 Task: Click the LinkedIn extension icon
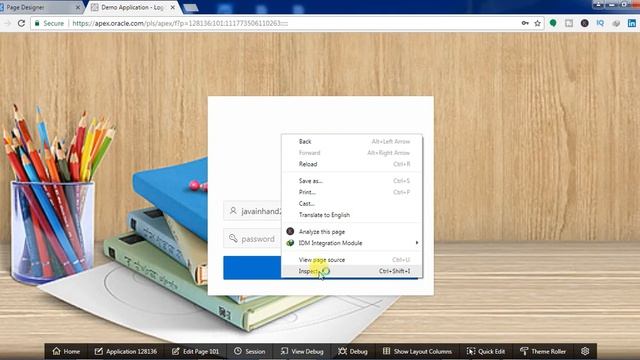coord(631,23)
